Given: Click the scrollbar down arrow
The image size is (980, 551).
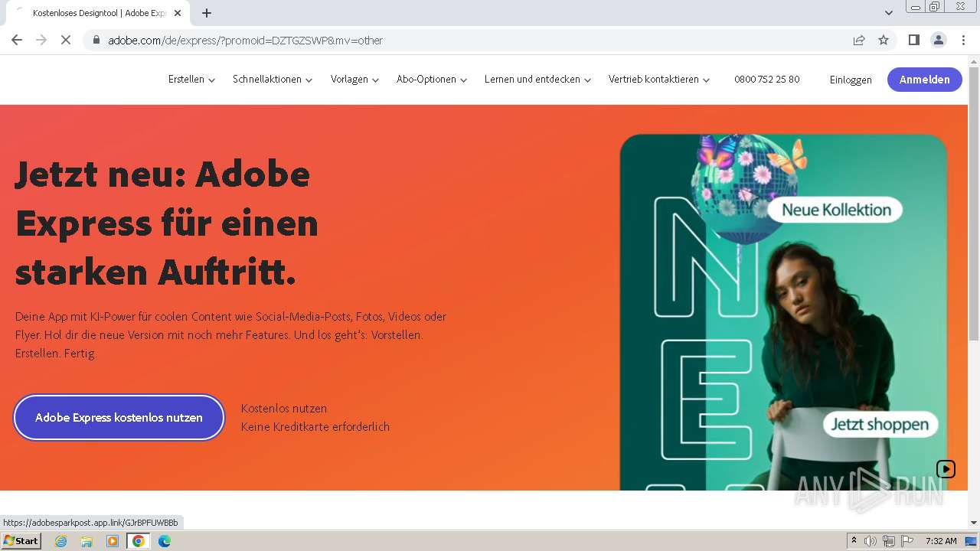Looking at the screenshot, I should point(974,523).
